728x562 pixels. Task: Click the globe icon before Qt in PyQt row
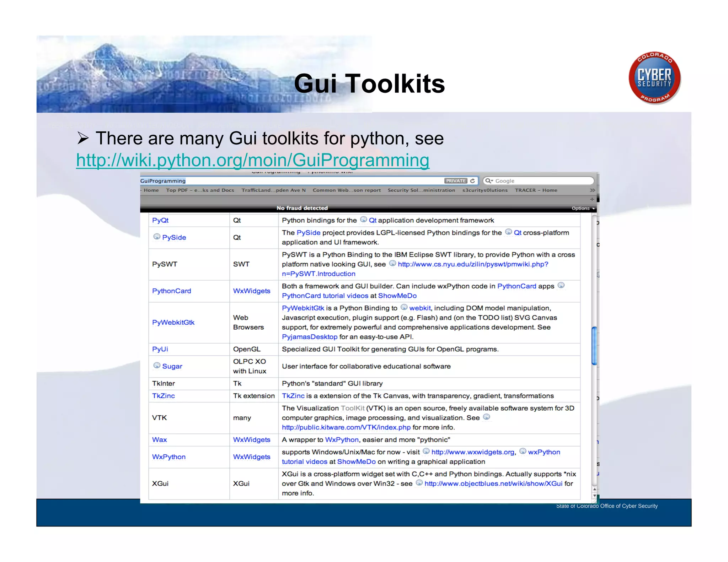pos(363,220)
